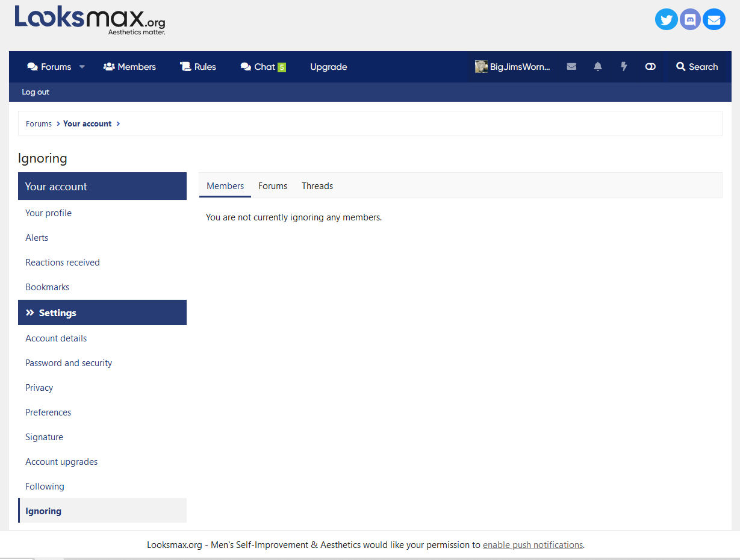Go to Forums in navigation bar
740x560 pixels.
49,67
